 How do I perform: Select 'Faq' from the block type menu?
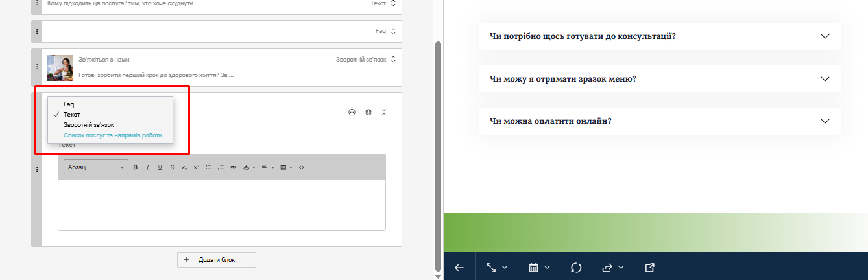point(69,104)
